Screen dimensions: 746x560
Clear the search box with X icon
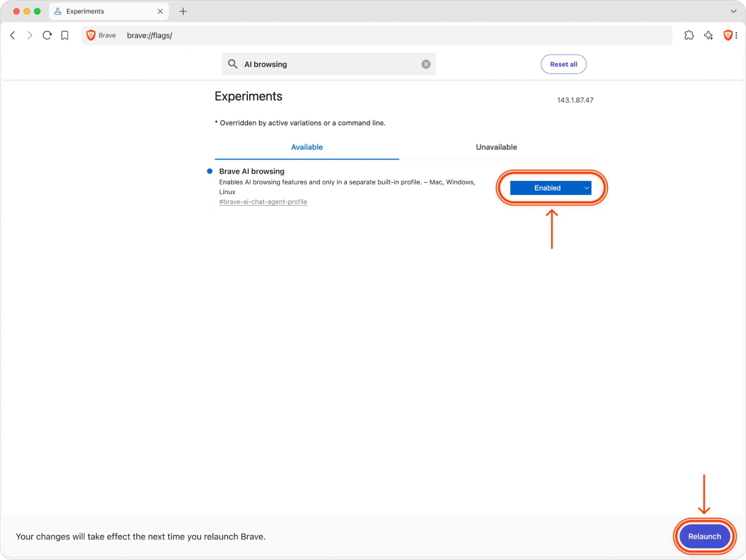(x=426, y=64)
